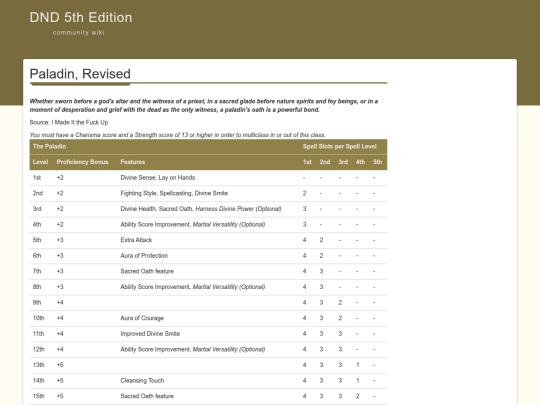Click Sacred Oath feature in 15th row
The height and width of the screenshot is (405, 540).
click(x=147, y=396)
